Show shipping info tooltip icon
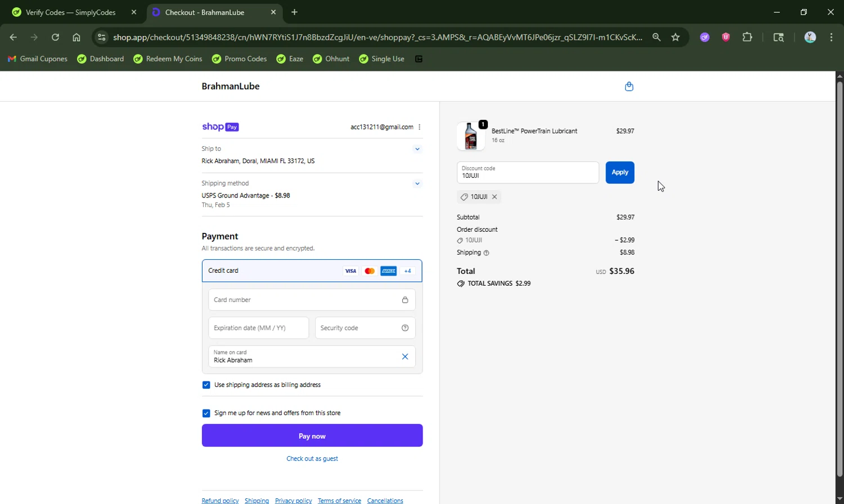844x504 pixels. 487,253
